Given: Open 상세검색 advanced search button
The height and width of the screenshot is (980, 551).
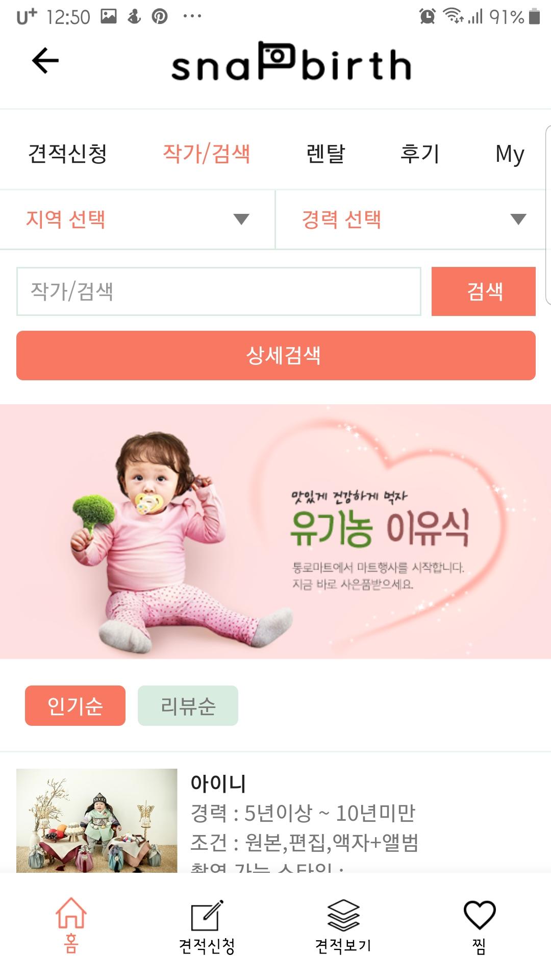Looking at the screenshot, I should coord(276,355).
